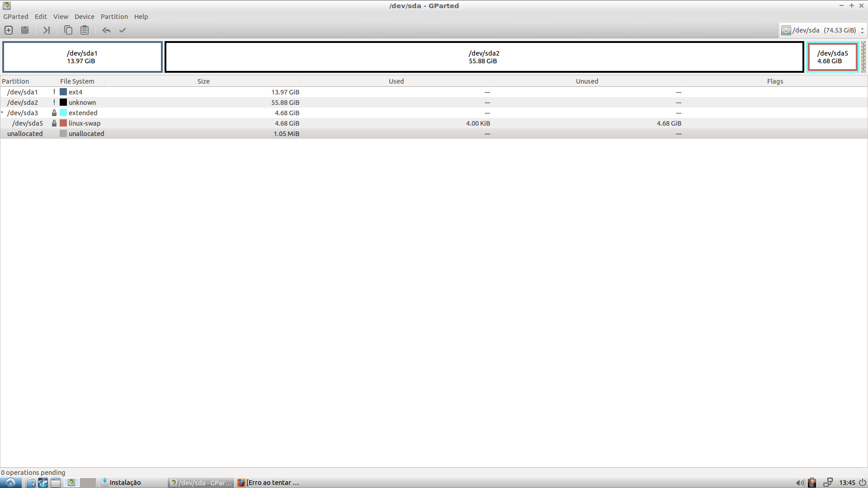868x488 pixels.
Task: Open the View menu
Action: [x=61, y=17]
